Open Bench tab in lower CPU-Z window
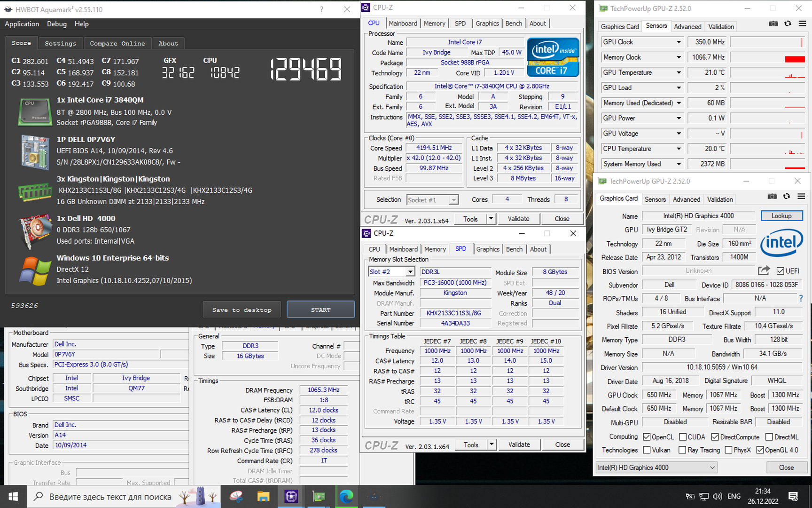Image resolution: width=812 pixels, height=508 pixels. [x=514, y=249]
